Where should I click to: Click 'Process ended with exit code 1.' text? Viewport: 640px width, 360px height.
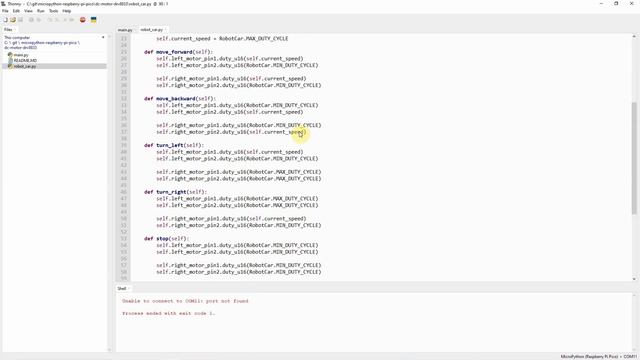pos(169,313)
